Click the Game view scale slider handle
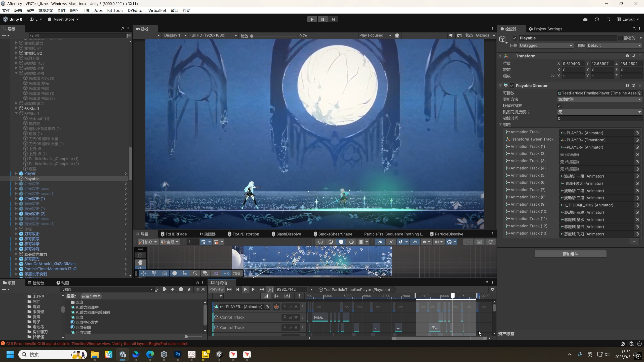Screen dimensions: 644x362 pos(252,36)
